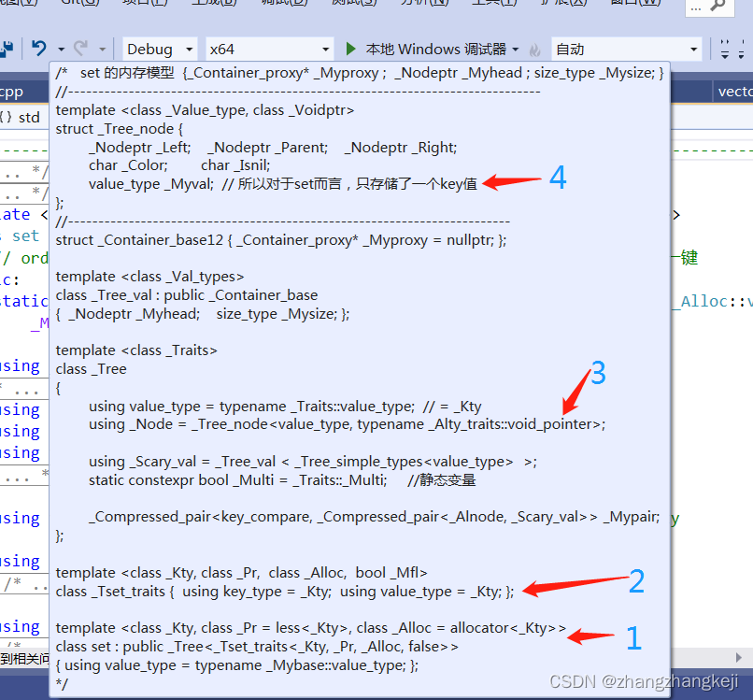Viewport: 753px width, 700px height.
Task: Click the 'char _Color;' text
Action: [x=128, y=165]
